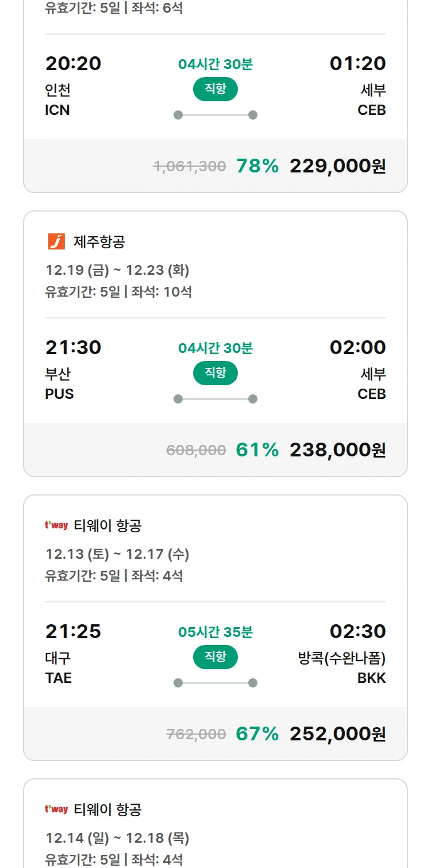Open 티웨이 항공 name on Daegu flight
Viewport: 431px width, 868px height.
pyautogui.click(x=107, y=526)
